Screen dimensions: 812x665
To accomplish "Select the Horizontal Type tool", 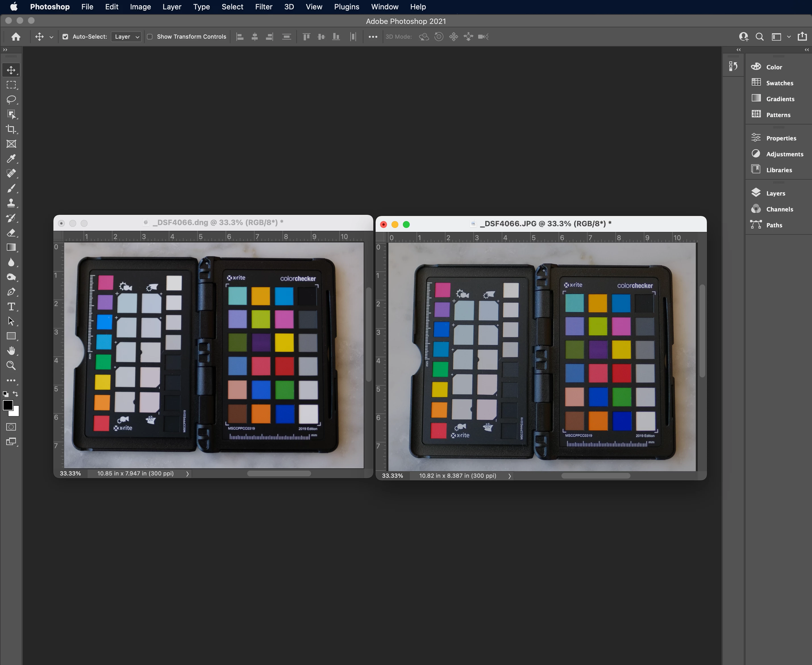I will [x=11, y=306].
